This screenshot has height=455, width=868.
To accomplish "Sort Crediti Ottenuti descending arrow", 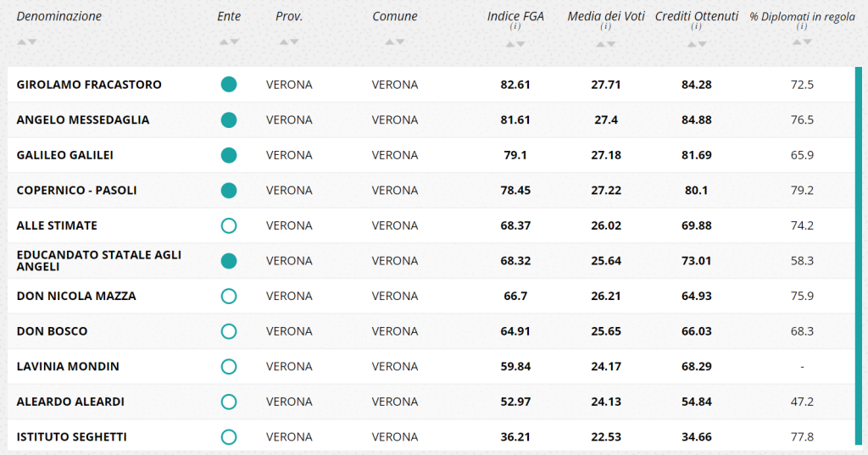I will tap(702, 44).
